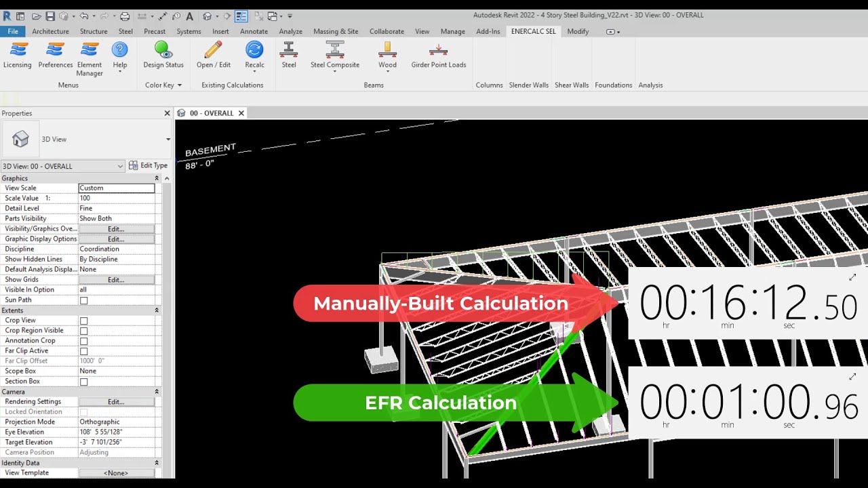
Task: Launch the Element Manager
Action: [x=90, y=60]
